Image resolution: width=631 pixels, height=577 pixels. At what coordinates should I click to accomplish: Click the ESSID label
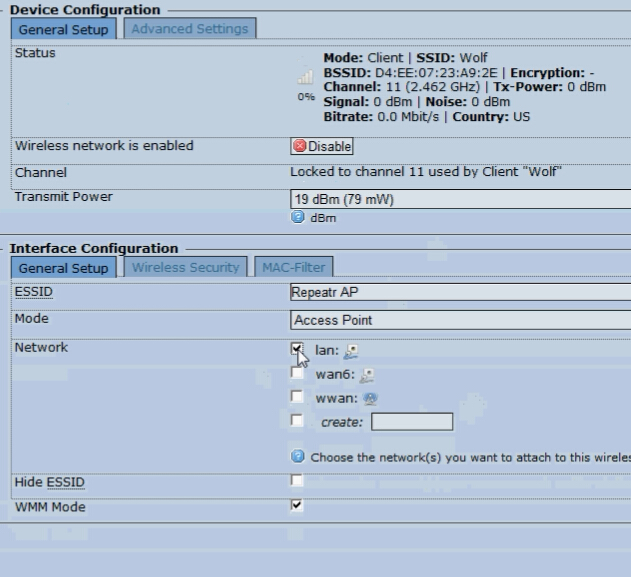(x=33, y=292)
